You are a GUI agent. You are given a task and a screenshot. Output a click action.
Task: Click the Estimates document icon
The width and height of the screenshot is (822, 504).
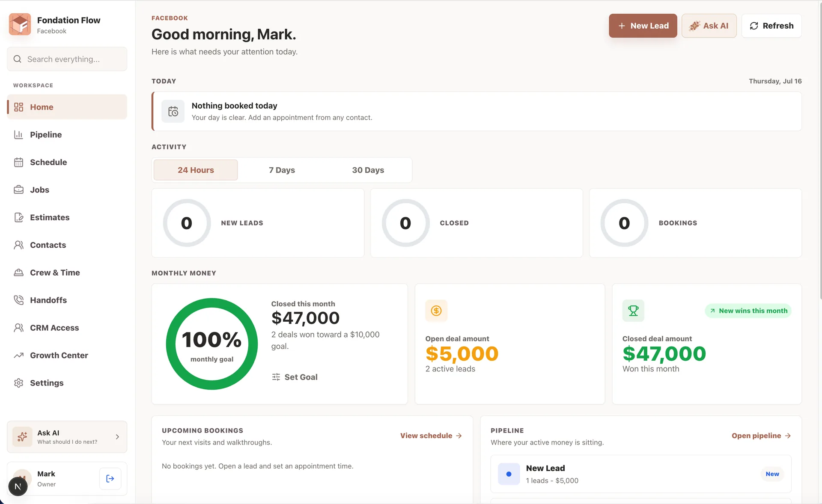pos(18,217)
